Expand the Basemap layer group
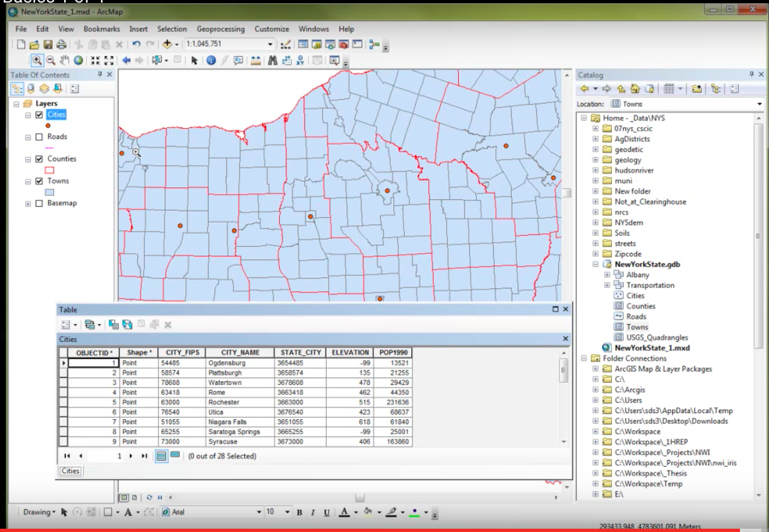The image size is (769, 532). (x=28, y=204)
